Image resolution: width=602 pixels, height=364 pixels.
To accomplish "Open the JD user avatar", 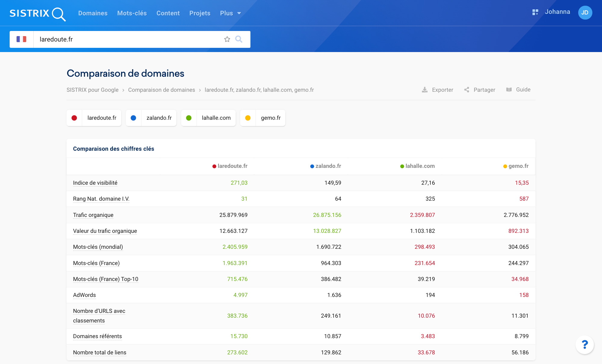I will 585,13.
